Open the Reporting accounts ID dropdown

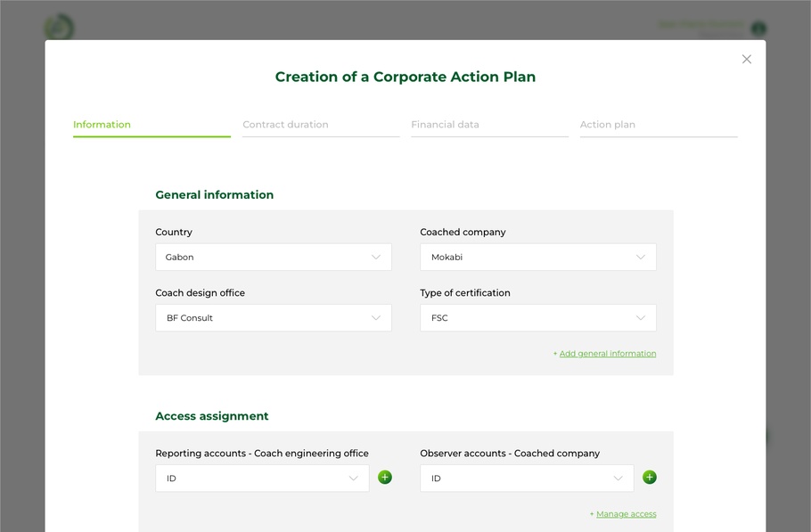pos(262,479)
